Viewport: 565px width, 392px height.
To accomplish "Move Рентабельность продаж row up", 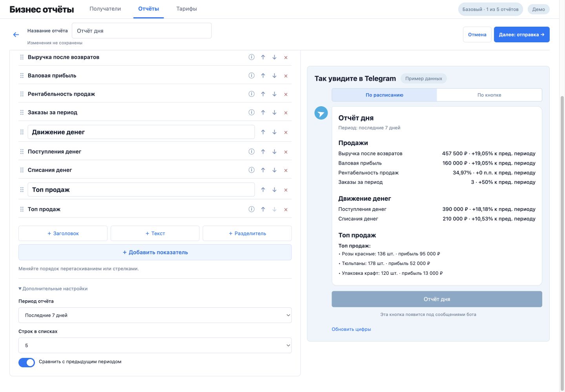I will (x=263, y=94).
